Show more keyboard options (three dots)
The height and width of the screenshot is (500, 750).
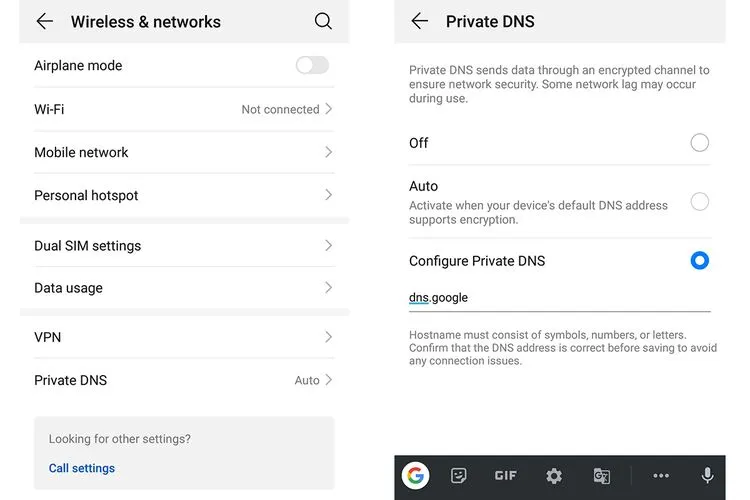click(x=661, y=476)
